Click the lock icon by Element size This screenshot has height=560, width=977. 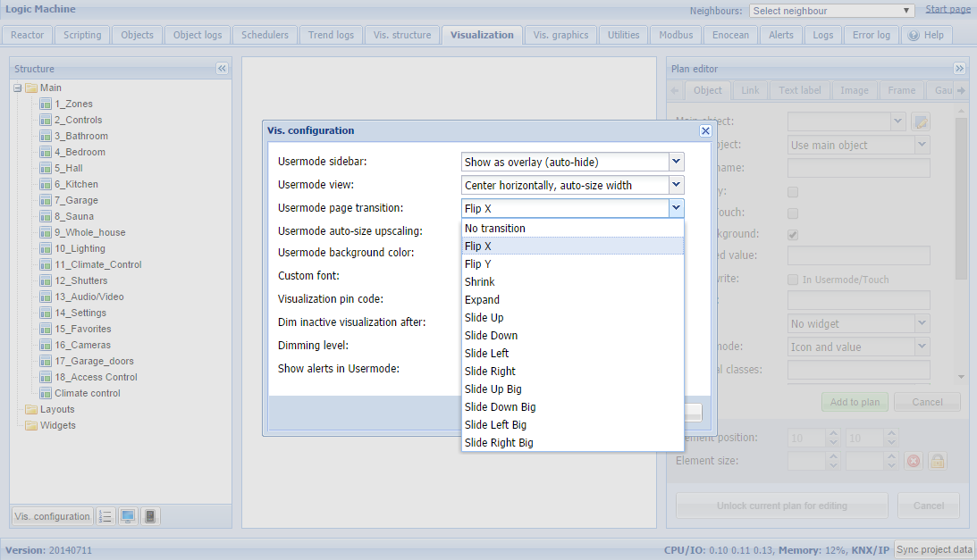[x=937, y=461]
